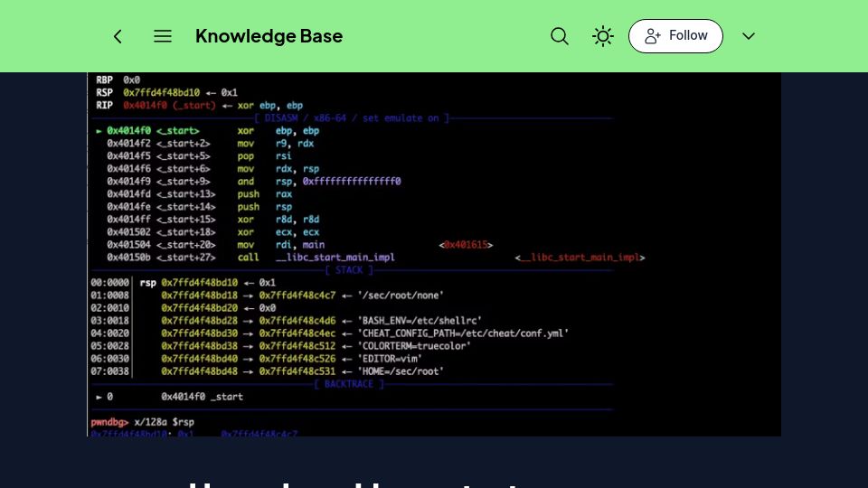Click the text 'BASH_ENV=/etc/shellrc'
868x488 pixels.
419,320
